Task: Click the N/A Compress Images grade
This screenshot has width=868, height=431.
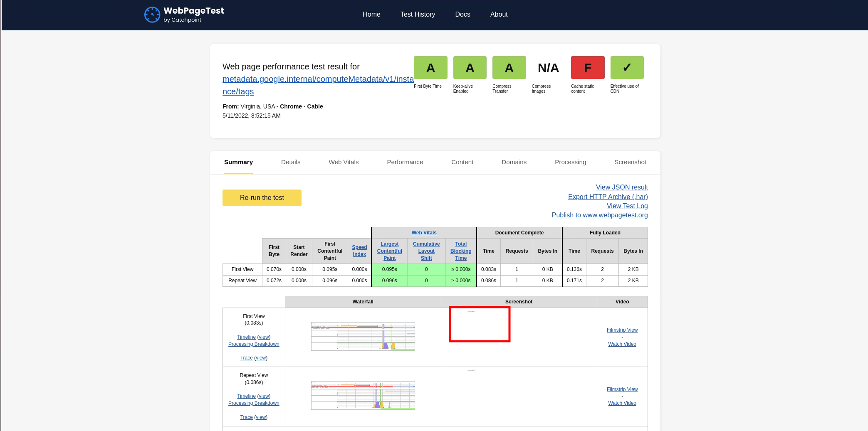Action: click(547, 67)
